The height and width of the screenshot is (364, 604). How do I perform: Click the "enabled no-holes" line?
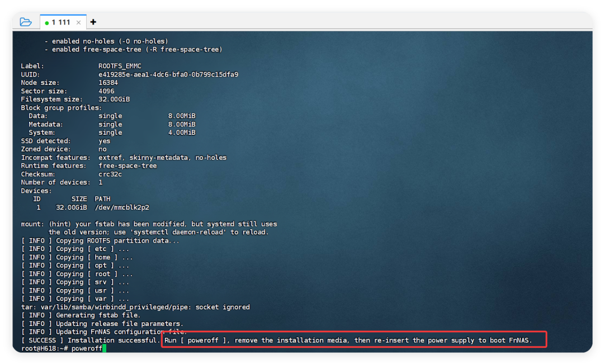106,41
